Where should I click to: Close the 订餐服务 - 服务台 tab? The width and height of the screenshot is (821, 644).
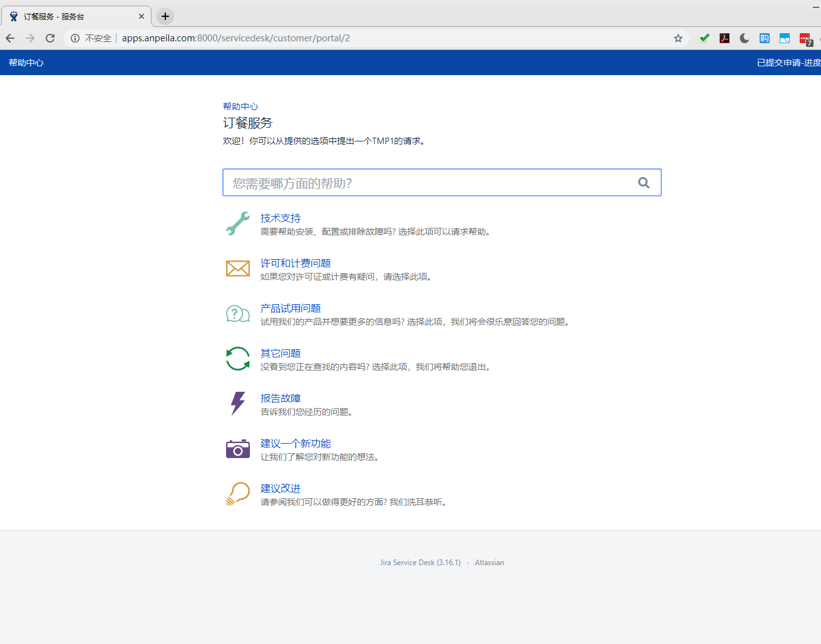click(142, 16)
